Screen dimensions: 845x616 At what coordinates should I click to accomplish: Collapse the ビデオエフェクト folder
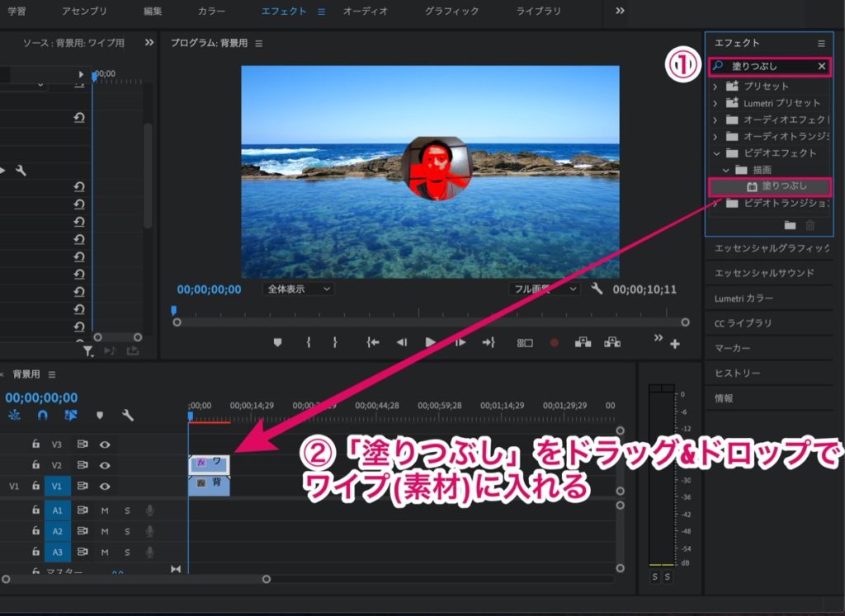(x=716, y=153)
